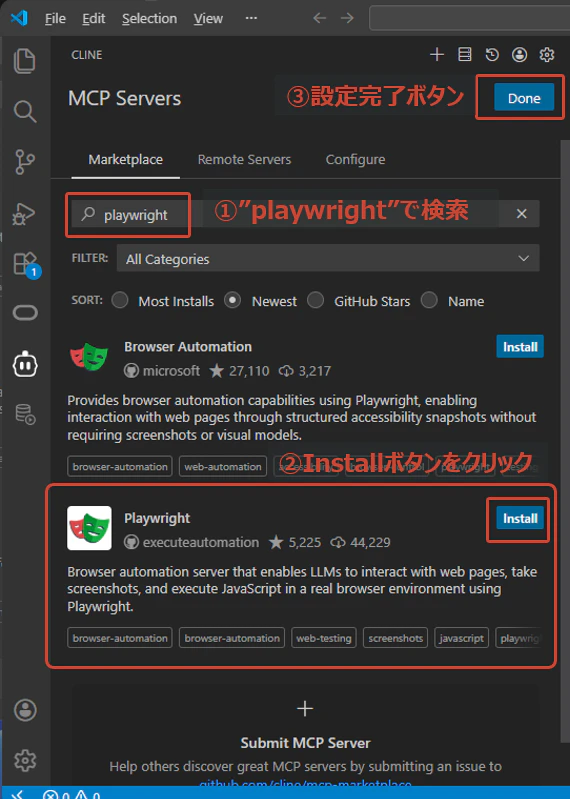Click the 5,225 stars count
Screen dimensions: 570x799
pyautogui.click(x=295, y=542)
